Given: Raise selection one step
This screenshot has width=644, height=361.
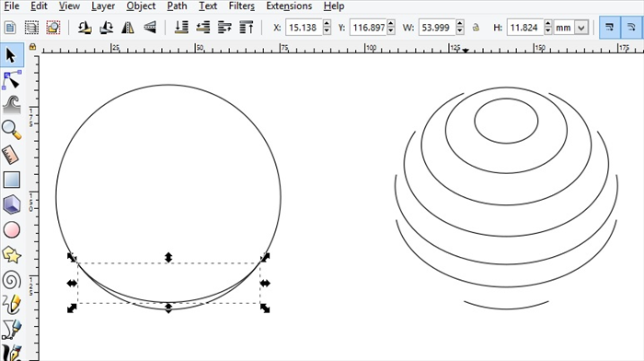Looking at the screenshot, I should [224, 28].
